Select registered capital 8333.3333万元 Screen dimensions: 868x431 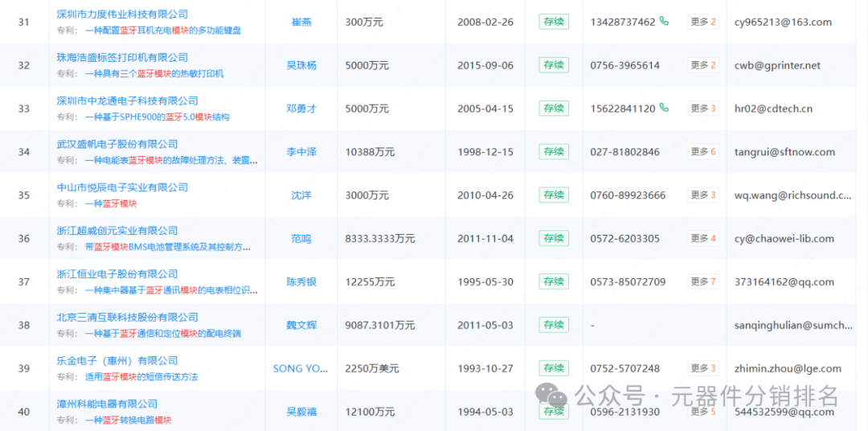(x=379, y=238)
